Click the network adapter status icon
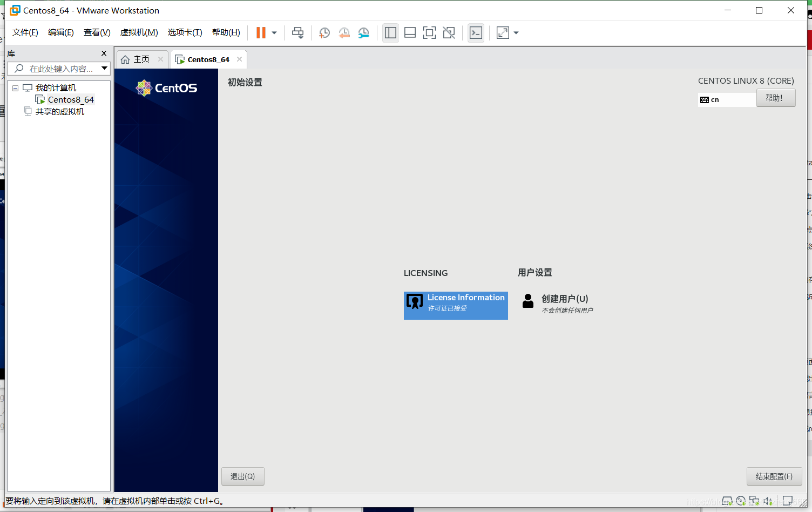The image size is (812, 512). pos(754,502)
